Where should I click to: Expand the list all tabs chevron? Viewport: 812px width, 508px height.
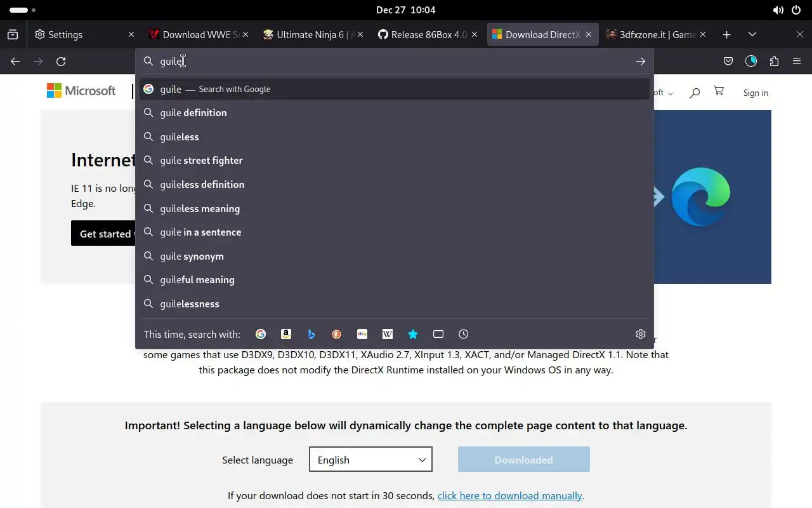coord(752,34)
